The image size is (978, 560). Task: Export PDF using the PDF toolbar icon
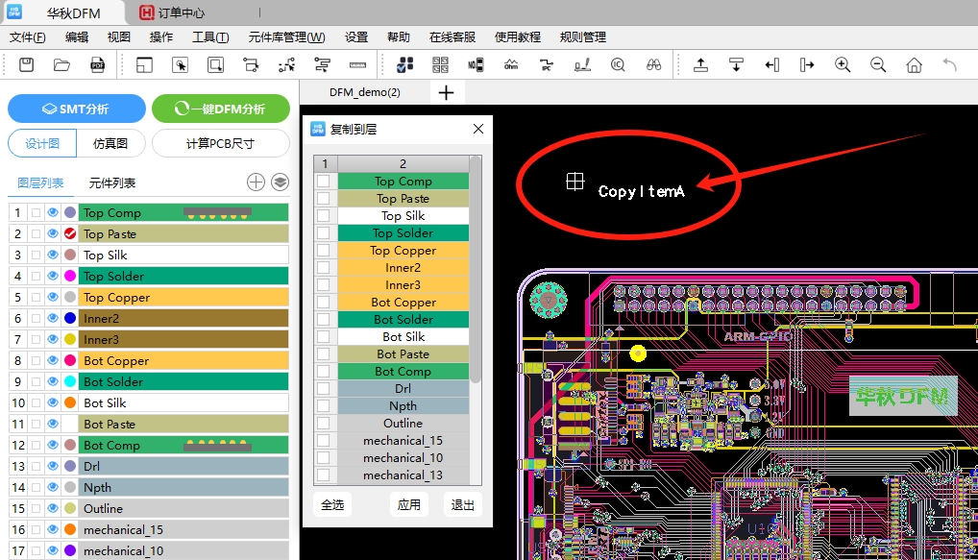pyautogui.click(x=97, y=65)
